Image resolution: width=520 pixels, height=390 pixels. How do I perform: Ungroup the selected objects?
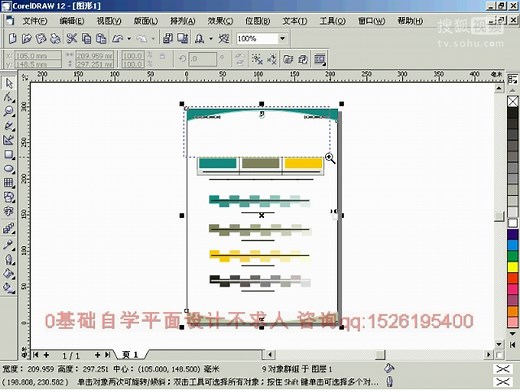pos(257,59)
